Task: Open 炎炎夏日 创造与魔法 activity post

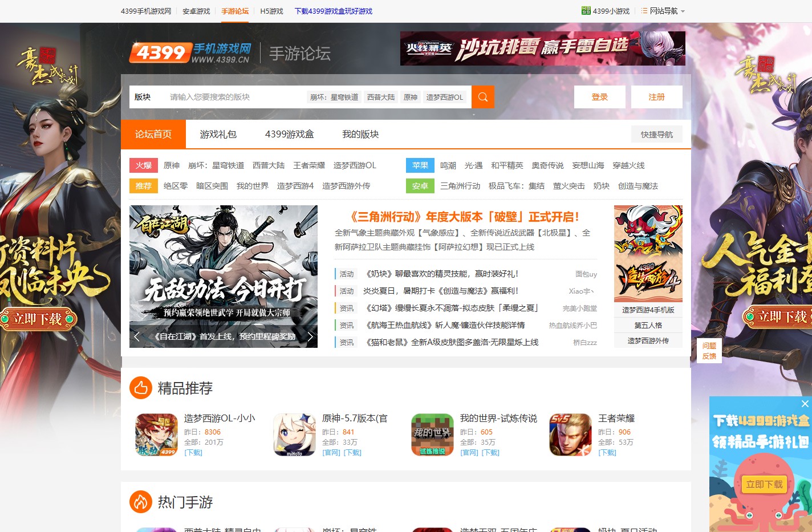Action: pyautogui.click(x=441, y=291)
